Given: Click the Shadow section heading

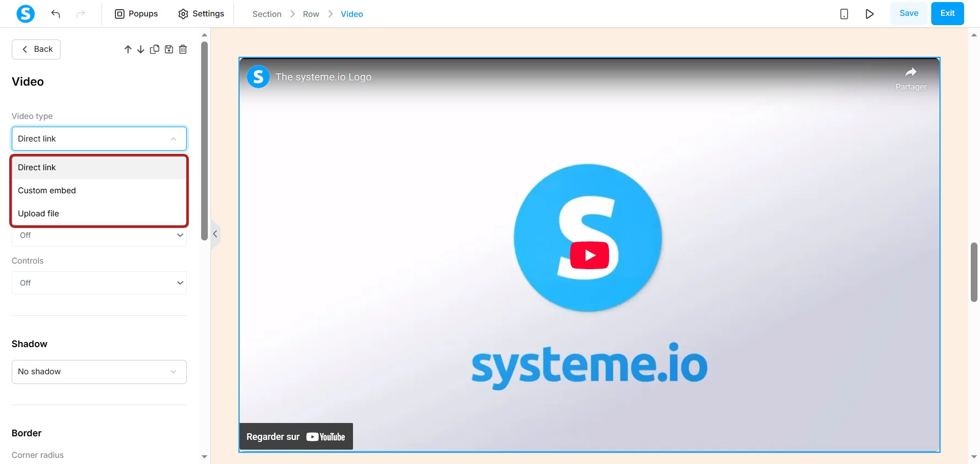Looking at the screenshot, I should (29, 344).
